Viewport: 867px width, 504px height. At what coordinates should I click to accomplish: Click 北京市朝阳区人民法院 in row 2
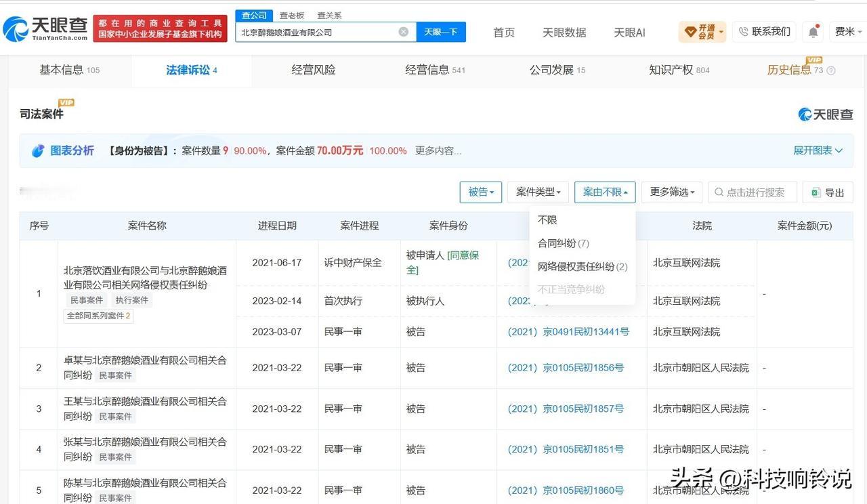[701, 368]
